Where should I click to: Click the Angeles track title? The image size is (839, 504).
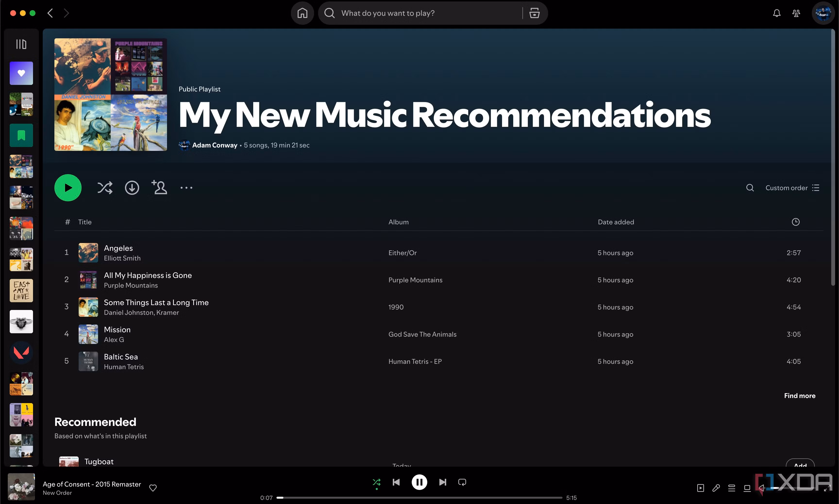(118, 248)
